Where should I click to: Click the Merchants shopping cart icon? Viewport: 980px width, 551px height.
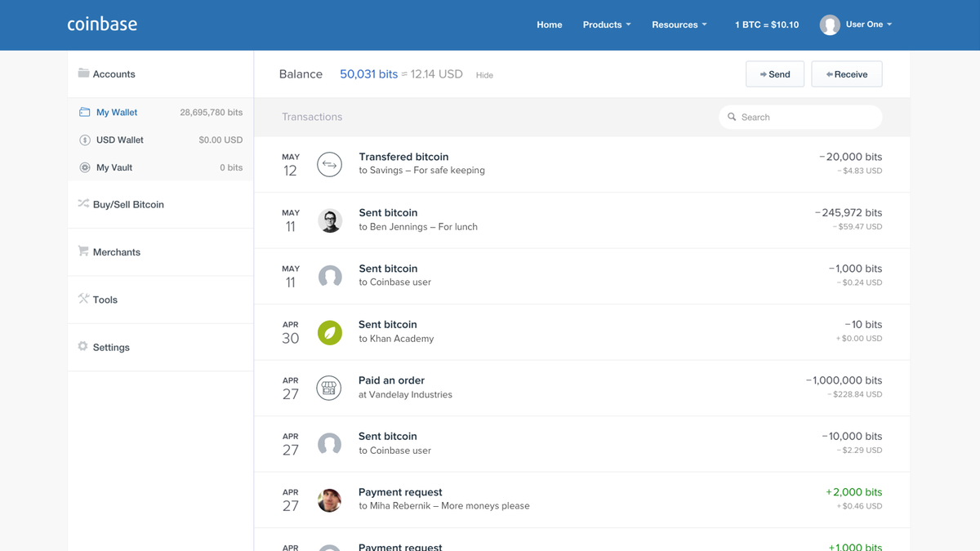[83, 251]
